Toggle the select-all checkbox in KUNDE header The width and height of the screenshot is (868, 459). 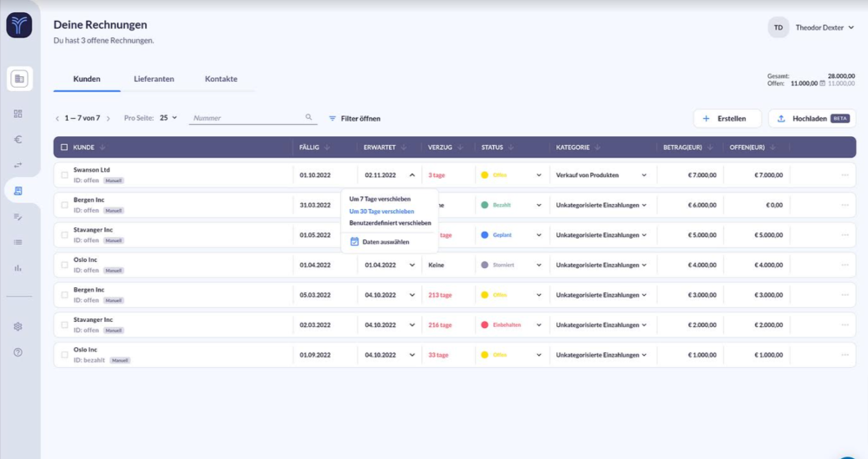(x=64, y=148)
